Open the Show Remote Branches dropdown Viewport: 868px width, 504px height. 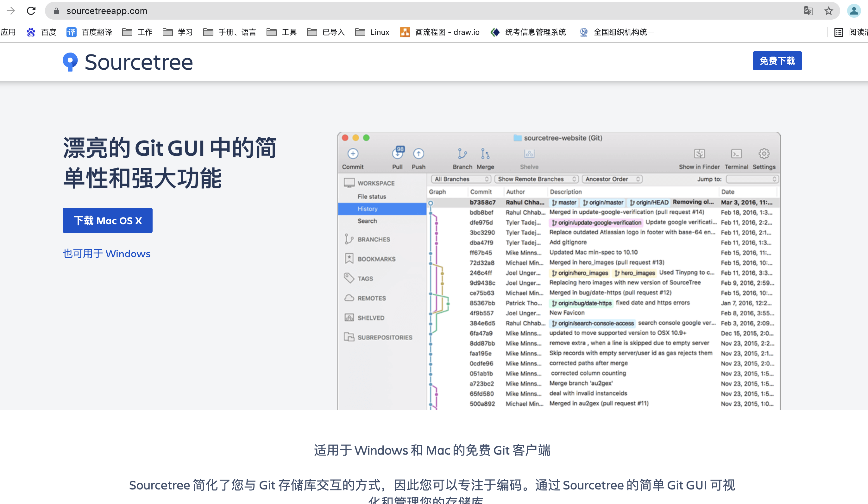point(536,179)
